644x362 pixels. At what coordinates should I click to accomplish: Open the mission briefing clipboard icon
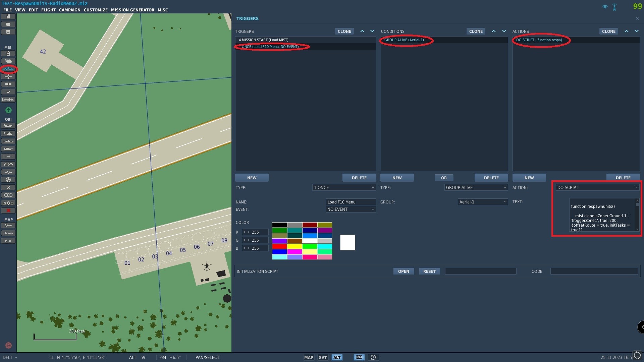tap(8, 53)
